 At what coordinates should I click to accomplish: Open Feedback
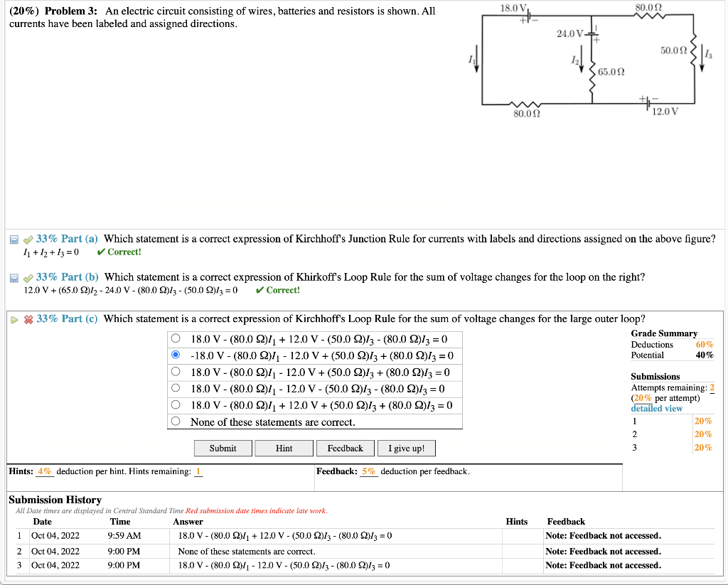[x=346, y=448]
